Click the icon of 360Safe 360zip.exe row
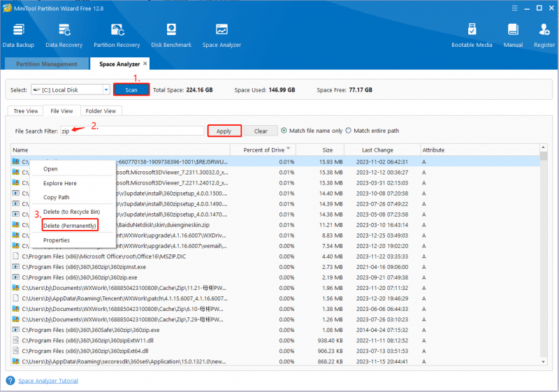The image size is (559, 392). 15,330
